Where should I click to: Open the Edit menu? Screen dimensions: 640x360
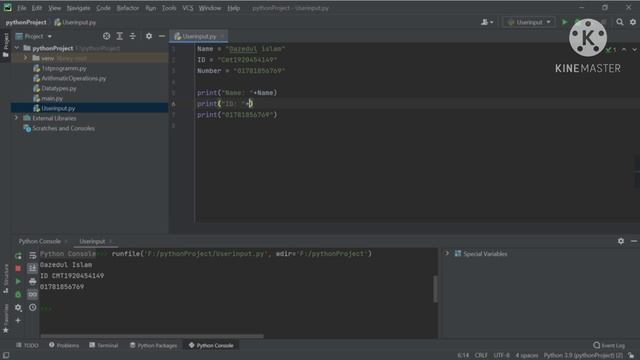tap(37, 8)
